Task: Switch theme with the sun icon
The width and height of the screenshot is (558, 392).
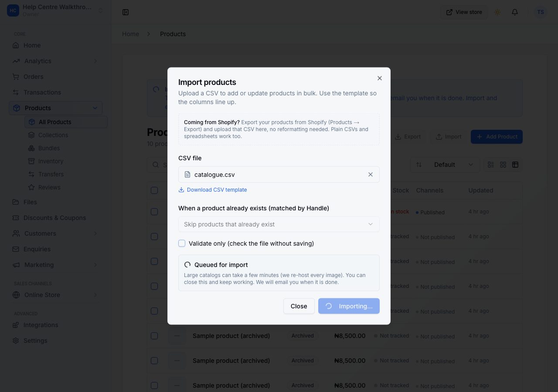Action: click(497, 12)
